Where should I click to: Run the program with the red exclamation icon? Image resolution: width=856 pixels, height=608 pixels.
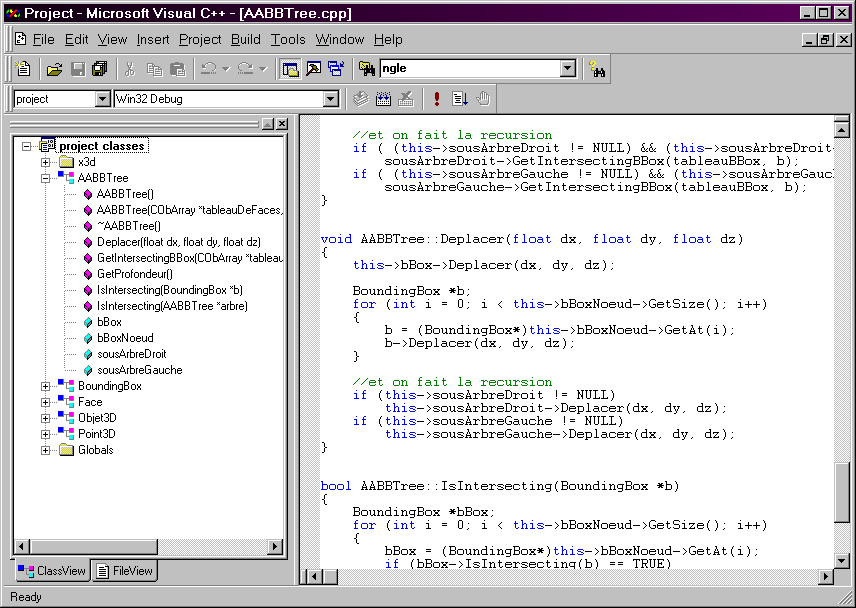coord(436,99)
